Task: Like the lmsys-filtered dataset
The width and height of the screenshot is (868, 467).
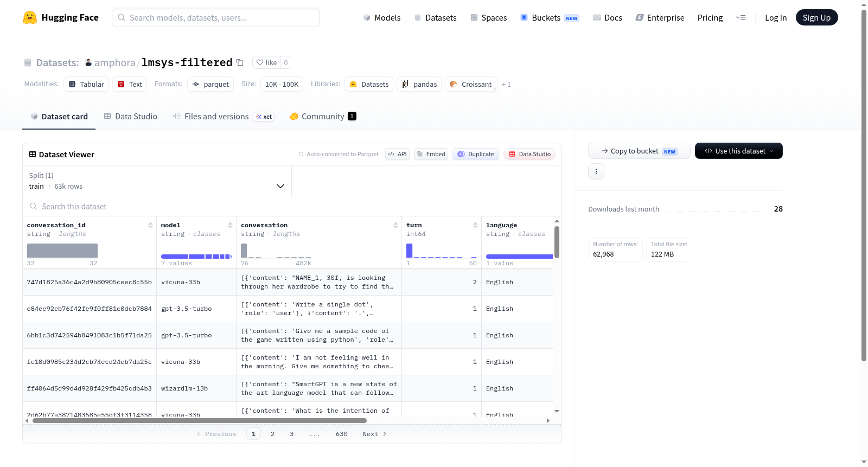Action: [x=266, y=62]
